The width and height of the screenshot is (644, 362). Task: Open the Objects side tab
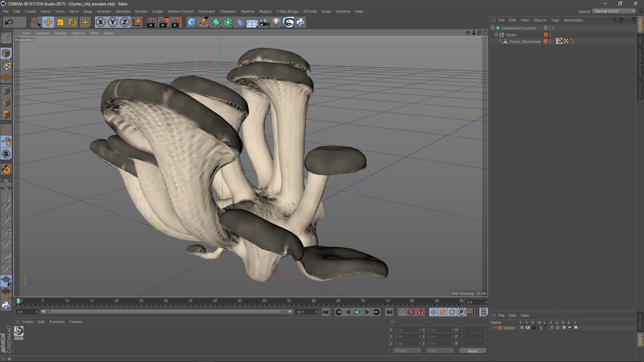tap(640, 25)
